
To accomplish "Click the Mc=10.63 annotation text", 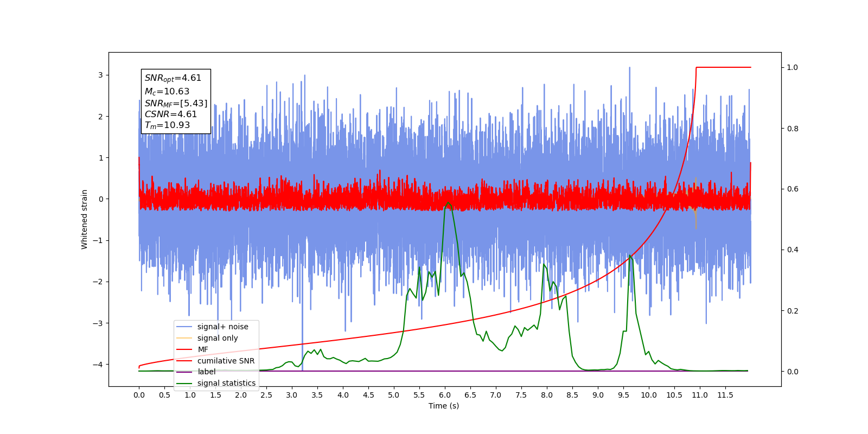I will tap(167, 92).
